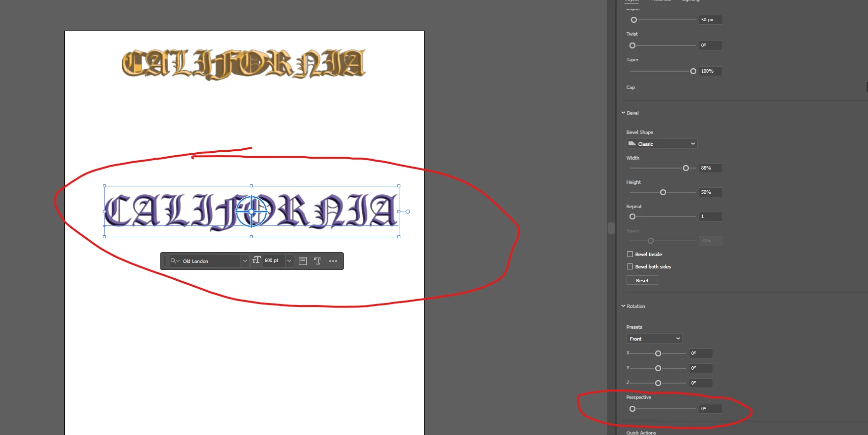The width and height of the screenshot is (868, 435).
Task: Click the Twist slider handle
Action: tap(632, 45)
